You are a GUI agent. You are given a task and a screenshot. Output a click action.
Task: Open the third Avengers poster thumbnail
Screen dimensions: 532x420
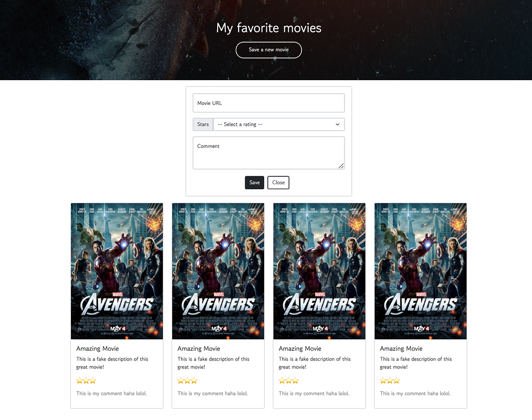coord(319,271)
